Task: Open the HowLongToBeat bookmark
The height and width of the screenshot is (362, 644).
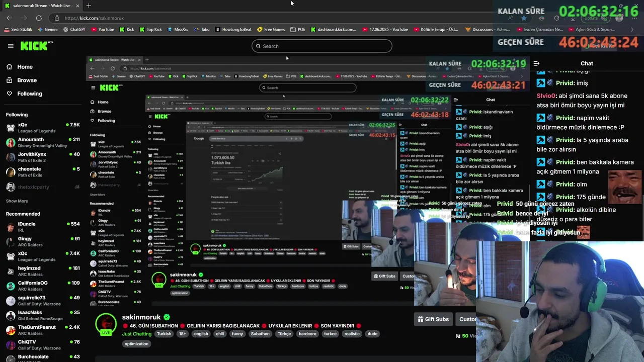Action: point(233,30)
